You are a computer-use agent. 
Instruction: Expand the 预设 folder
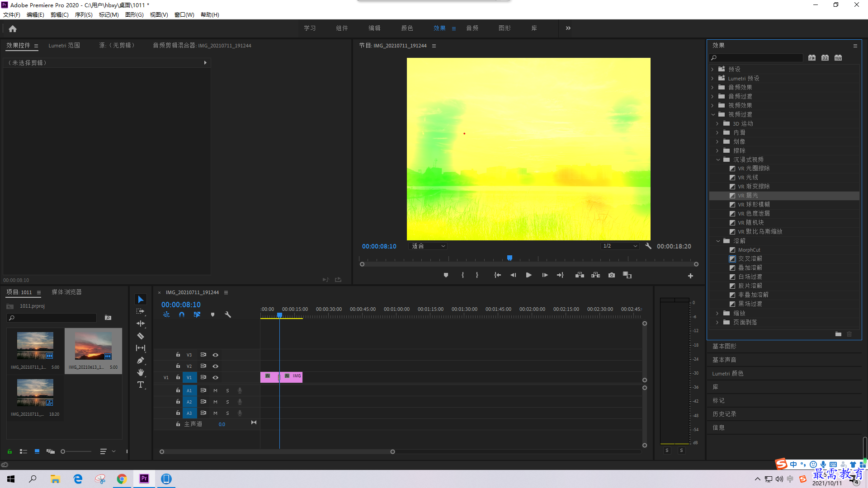click(x=712, y=69)
